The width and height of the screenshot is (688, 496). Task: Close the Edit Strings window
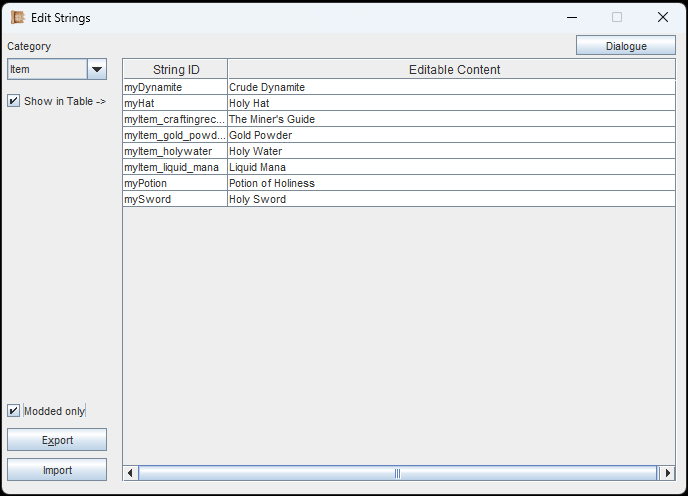point(662,17)
